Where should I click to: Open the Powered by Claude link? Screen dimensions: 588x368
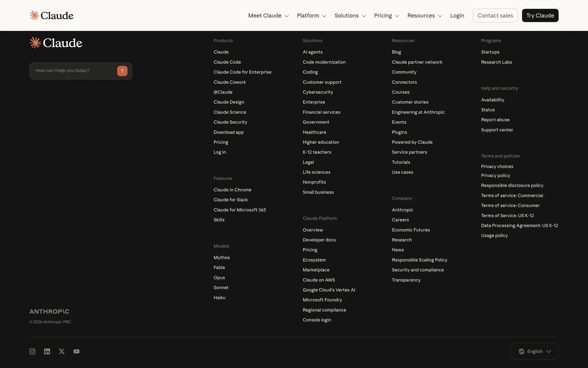click(x=412, y=142)
